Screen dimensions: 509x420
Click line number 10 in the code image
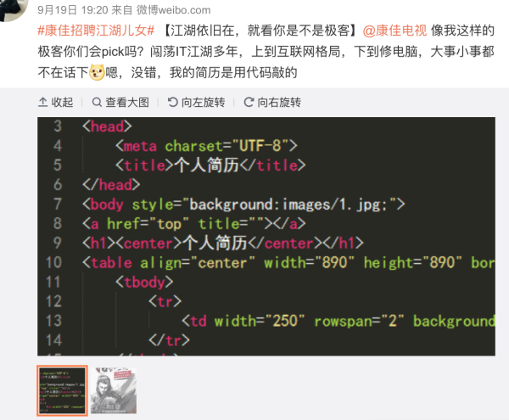(x=53, y=262)
